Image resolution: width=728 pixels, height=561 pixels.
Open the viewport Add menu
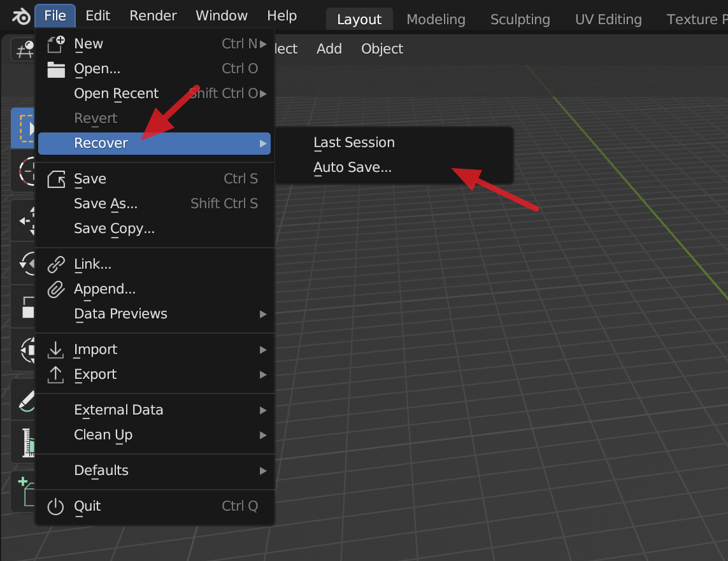coord(329,49)
